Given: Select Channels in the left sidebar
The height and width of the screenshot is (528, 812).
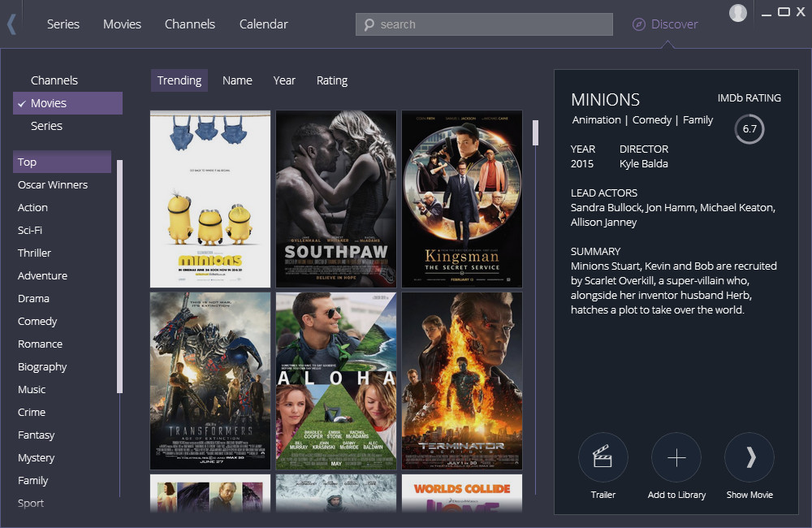Looking at the screenshot, I should point(54,80).
